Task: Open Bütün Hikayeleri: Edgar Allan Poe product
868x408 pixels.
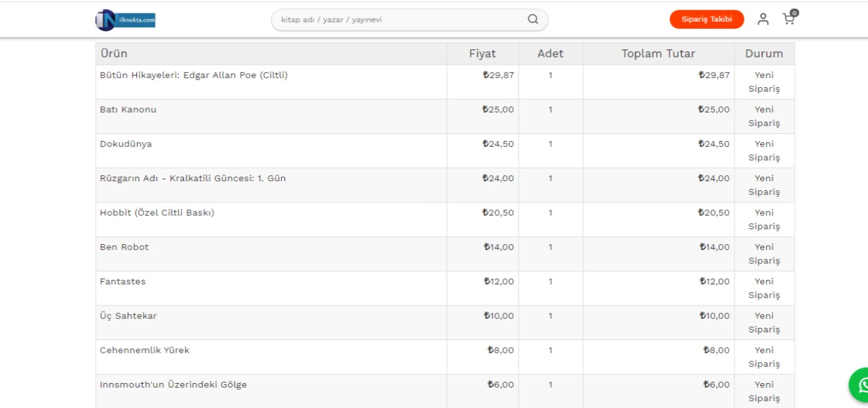Action: click(x=193, y=76)
